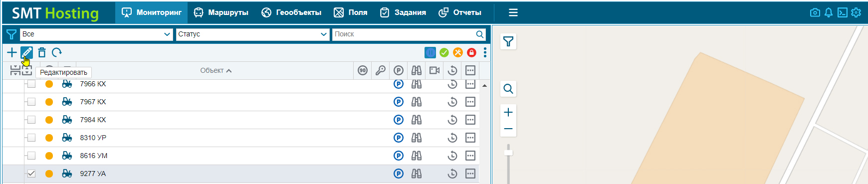The image size is (868, 184).
Task: Open more options for 7966 KX
Action: tap(470, 84)
